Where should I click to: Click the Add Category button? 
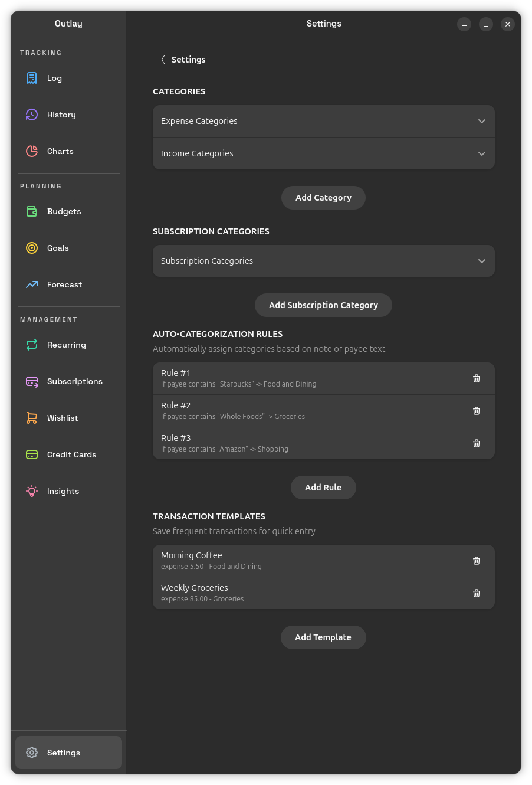323,198
